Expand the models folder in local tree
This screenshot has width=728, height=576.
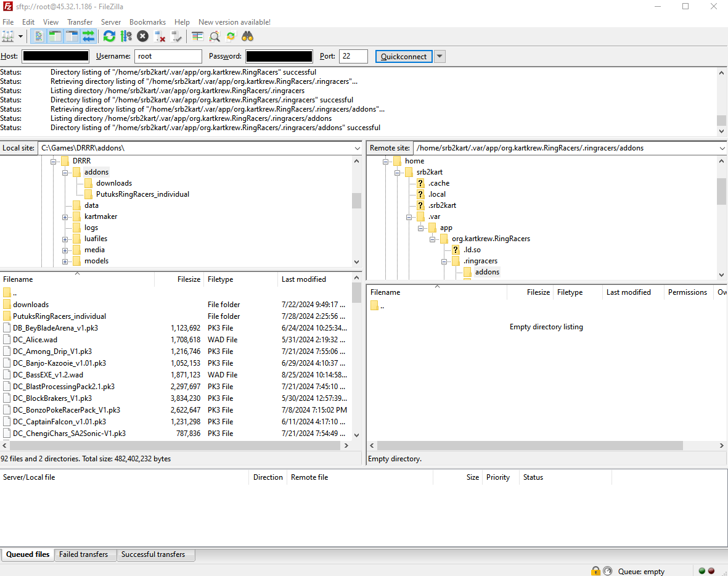click(65, 261)
